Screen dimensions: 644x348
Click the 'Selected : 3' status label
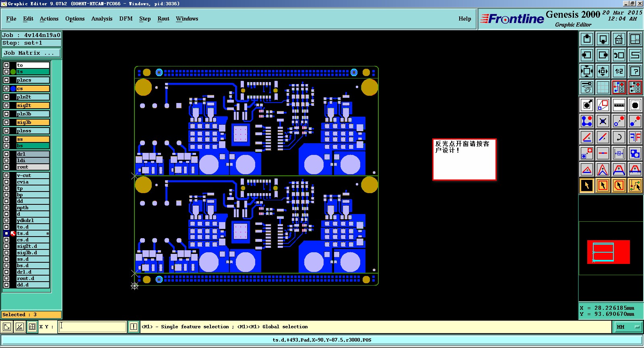click(x=31, y=315)
